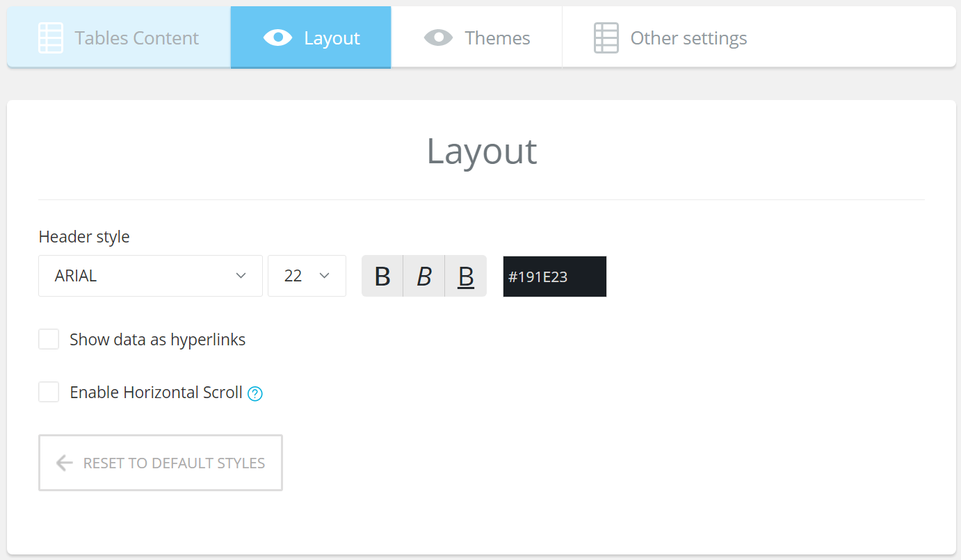
Task: Expand the font size 22 dropdown
Action: coord(307,276)
